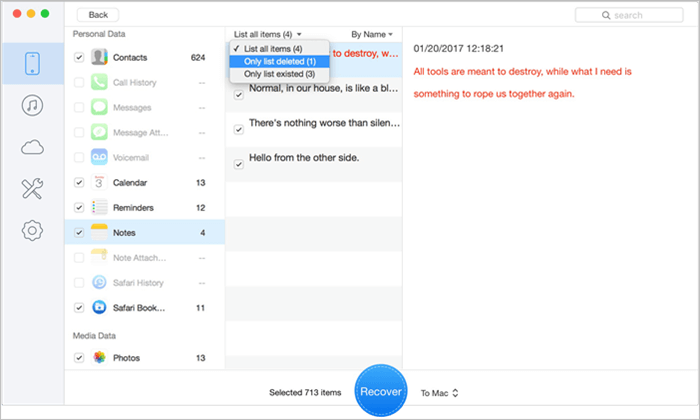Select the Photos category label
Viewport: 700px width, 420px height.
[126, 358]
